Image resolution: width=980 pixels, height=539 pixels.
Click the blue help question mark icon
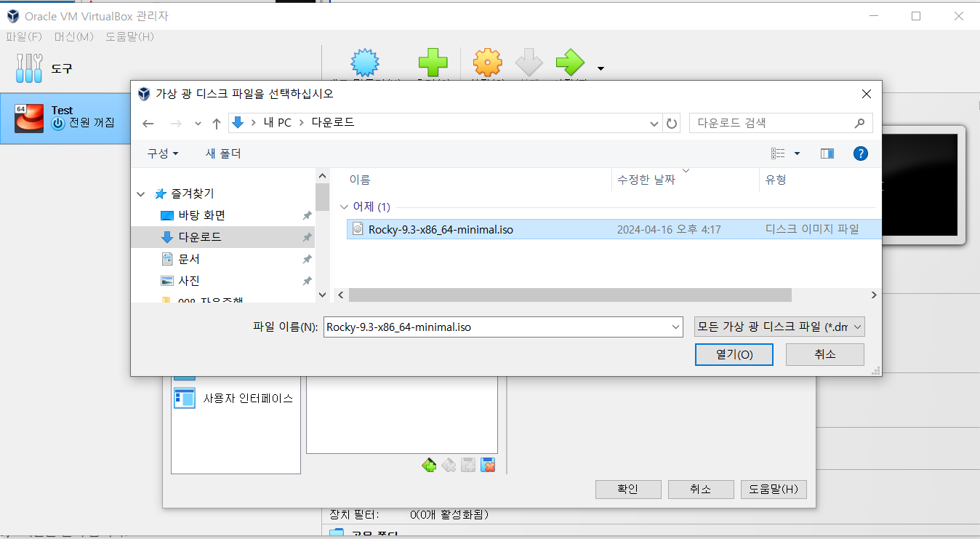[861, 153]
